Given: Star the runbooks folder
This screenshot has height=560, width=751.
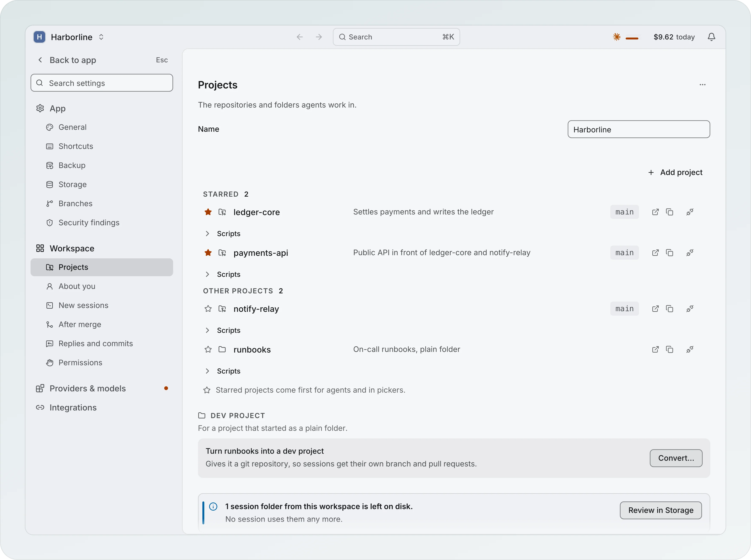Looking at the screenshot, I should click(x=208, y=350).
